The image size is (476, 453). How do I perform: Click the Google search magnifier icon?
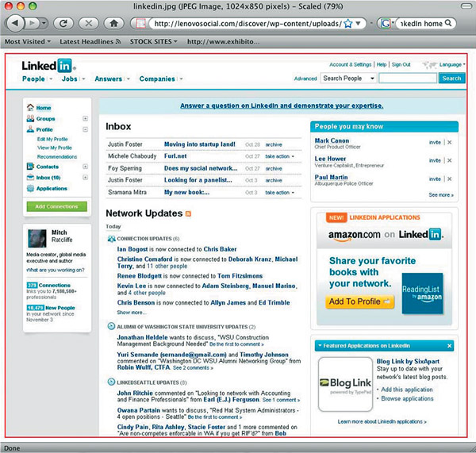coord(448,23)
